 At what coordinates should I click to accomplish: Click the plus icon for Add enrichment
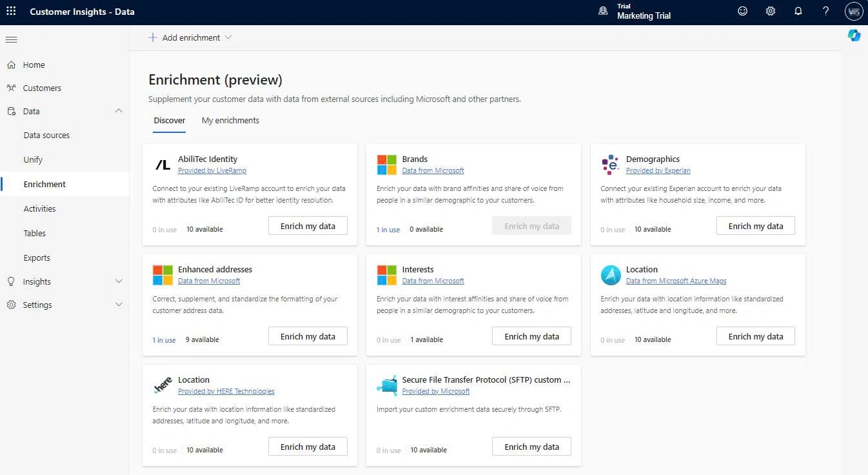coord(153,37)
